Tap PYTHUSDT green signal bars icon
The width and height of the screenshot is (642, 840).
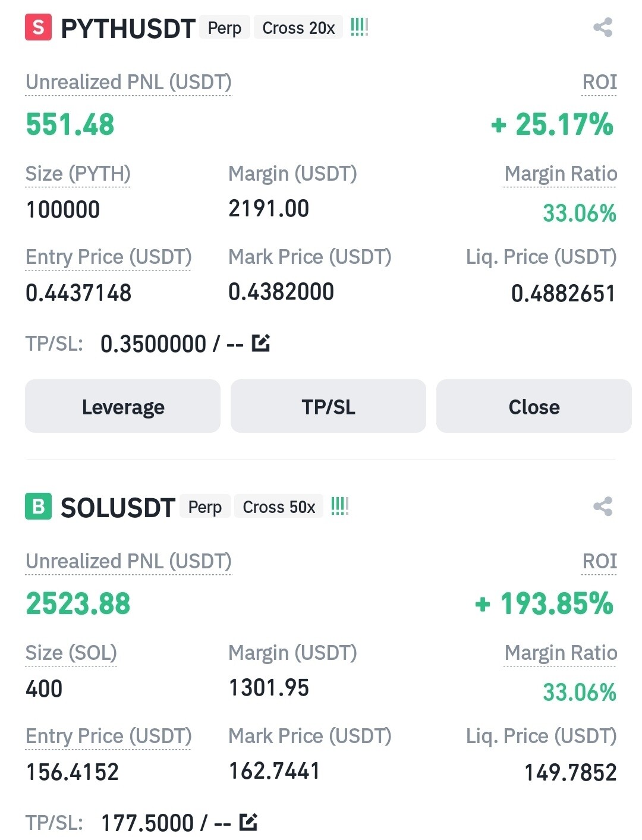tap(359, 27)
